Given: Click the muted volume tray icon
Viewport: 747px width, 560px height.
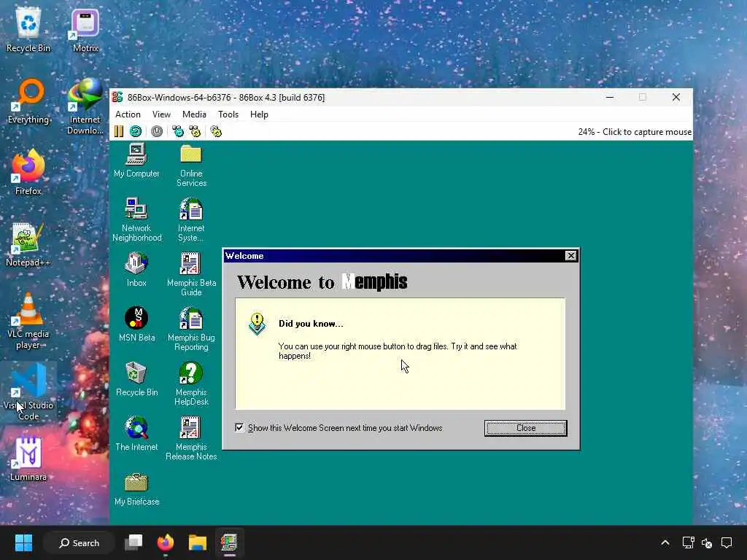Looking at the screenshot, I should coord(707,542).
